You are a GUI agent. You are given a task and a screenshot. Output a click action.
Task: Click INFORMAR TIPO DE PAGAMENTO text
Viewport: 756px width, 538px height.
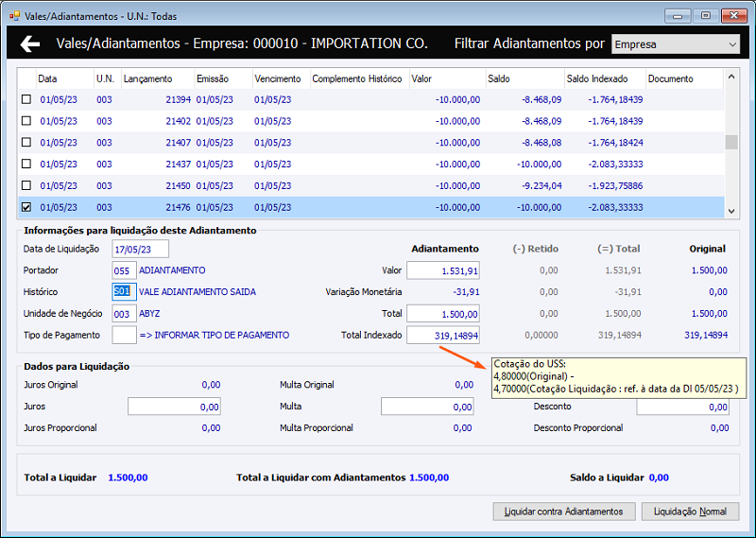pyautogui.click(x=222, y=335)
